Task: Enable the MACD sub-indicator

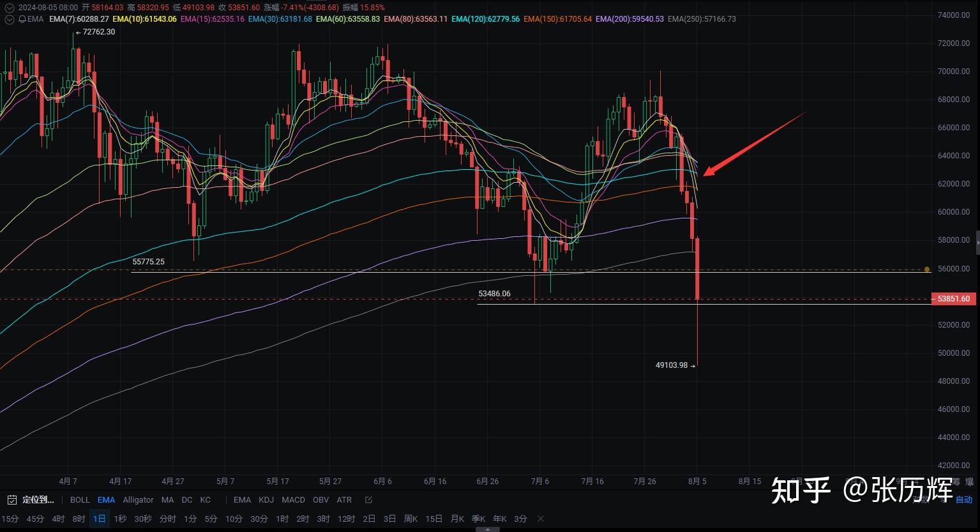Action: tap(293, 500)
